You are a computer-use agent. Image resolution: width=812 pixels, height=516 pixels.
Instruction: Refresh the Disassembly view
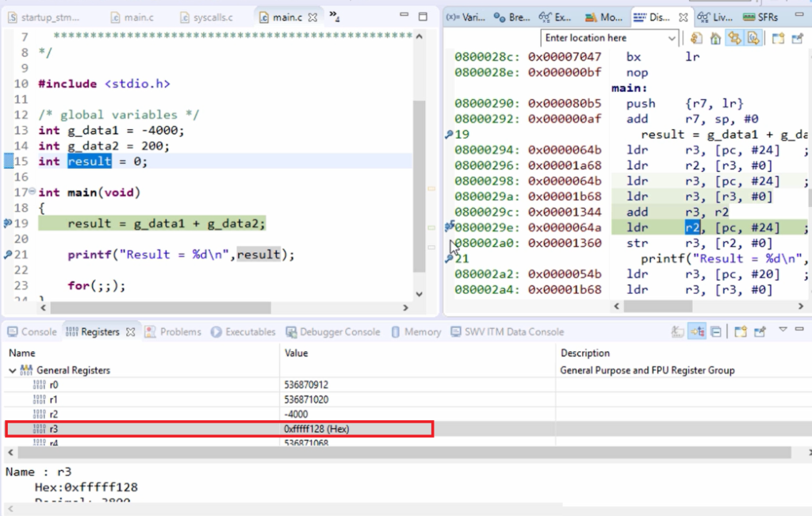696,38
